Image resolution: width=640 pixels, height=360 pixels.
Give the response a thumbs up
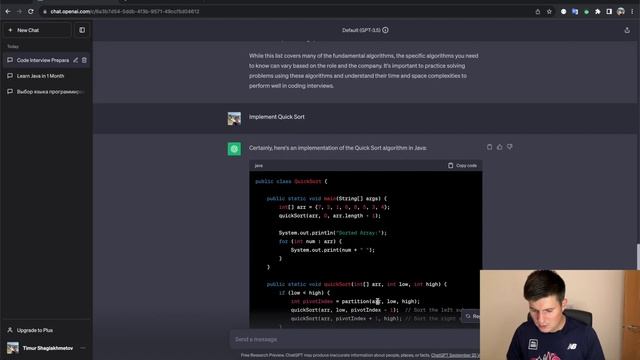pyautogui.click(x=500, y=147)
